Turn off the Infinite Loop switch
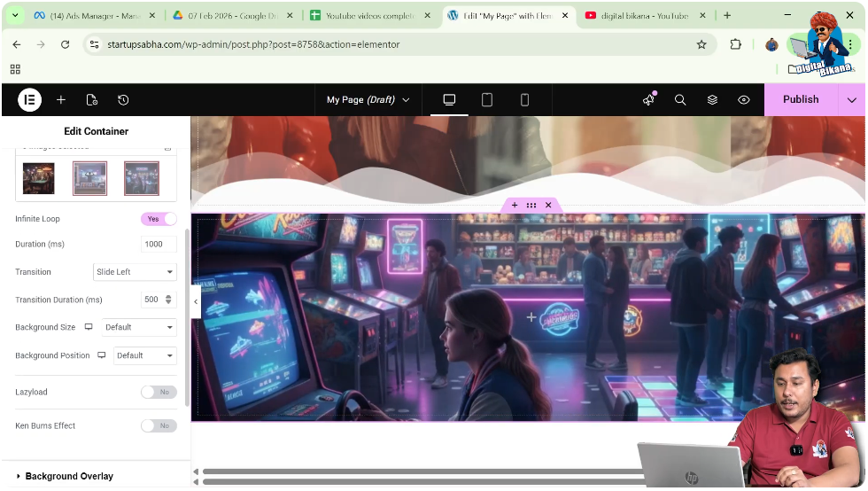Screen dimensions: 868x491 click(159, 219)
